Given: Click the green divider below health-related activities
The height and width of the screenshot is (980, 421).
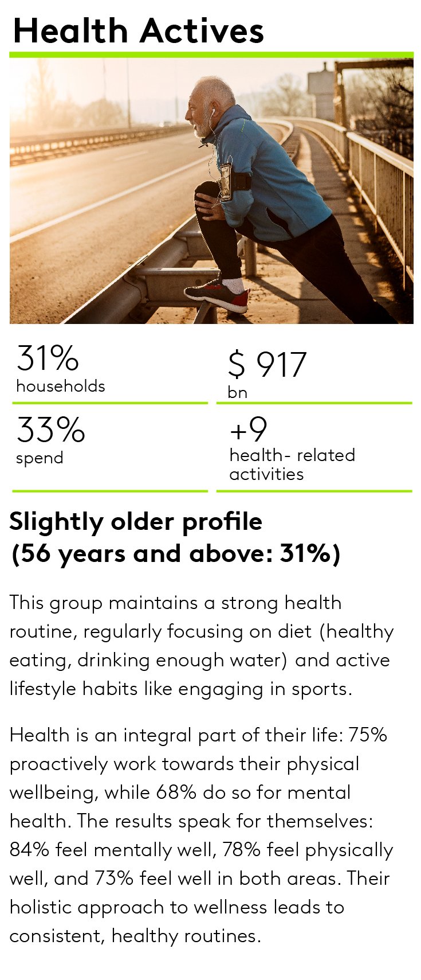Looking at the screenshot, I should point(314,491).
